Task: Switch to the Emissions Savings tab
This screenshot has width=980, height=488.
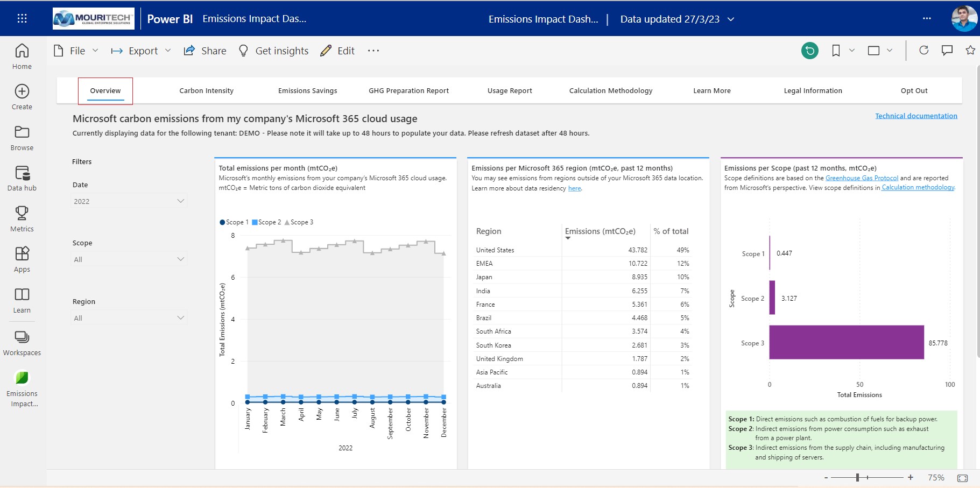Action: click(x=307, y=91)
